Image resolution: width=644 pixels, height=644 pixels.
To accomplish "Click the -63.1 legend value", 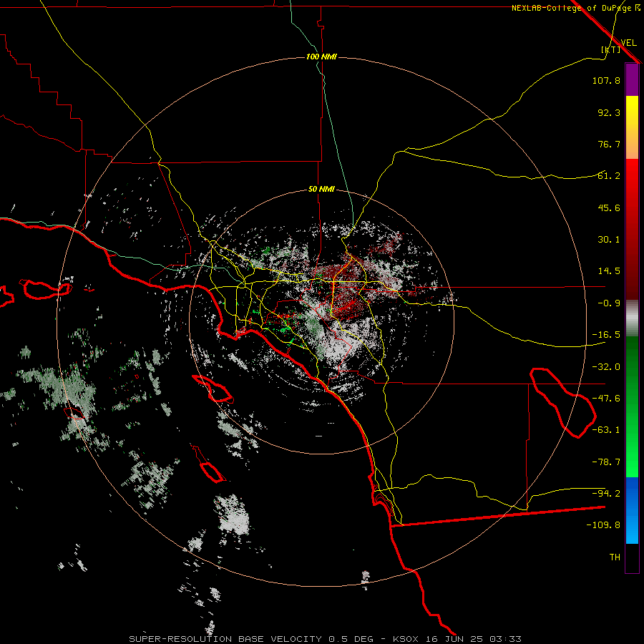I will point(606,430).
